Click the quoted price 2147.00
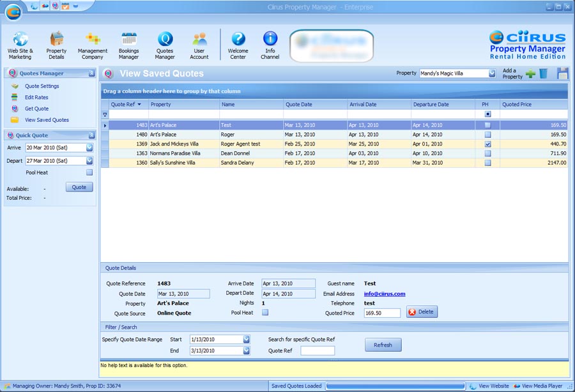 click(556, 163)
